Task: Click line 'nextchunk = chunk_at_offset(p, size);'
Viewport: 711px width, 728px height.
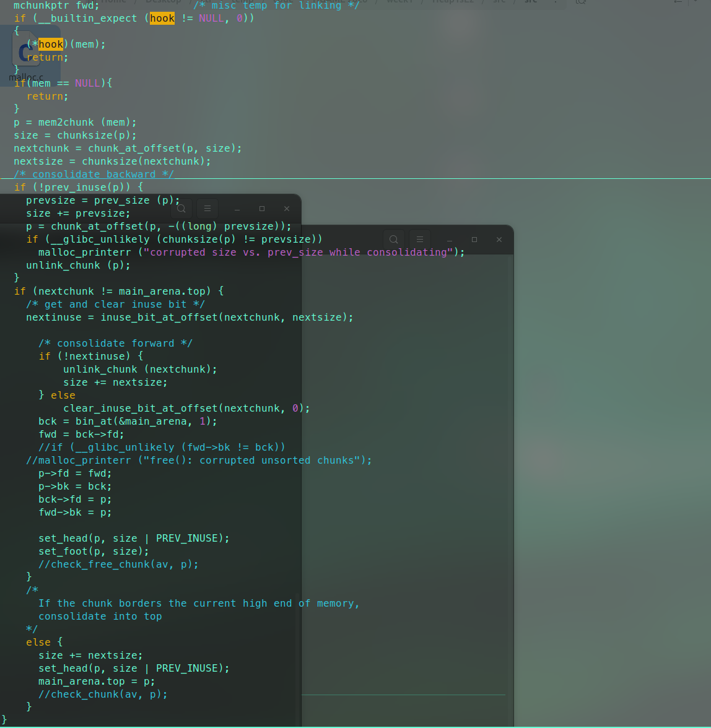Action: pyautogui.click(x=128, y=149)
